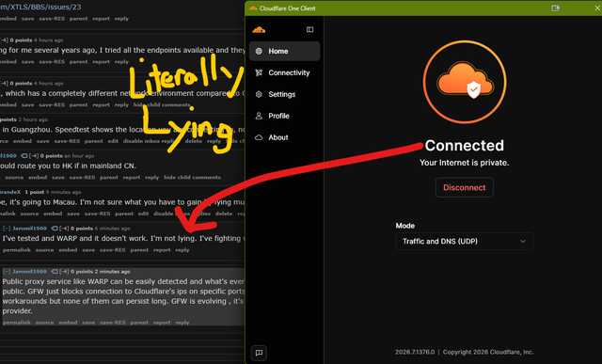Click parent under 'Public proxy service' comment

(x=139, y=323)
